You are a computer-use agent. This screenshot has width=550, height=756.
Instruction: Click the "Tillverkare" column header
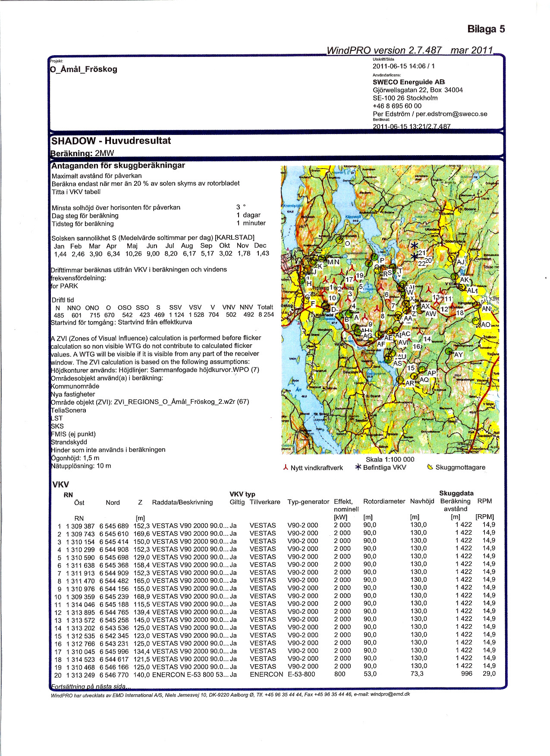tap(265, 502)
